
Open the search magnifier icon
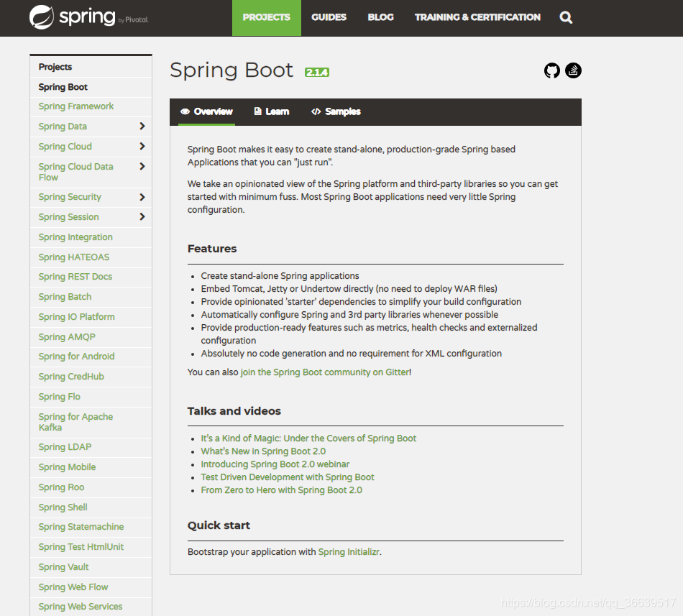565,17
